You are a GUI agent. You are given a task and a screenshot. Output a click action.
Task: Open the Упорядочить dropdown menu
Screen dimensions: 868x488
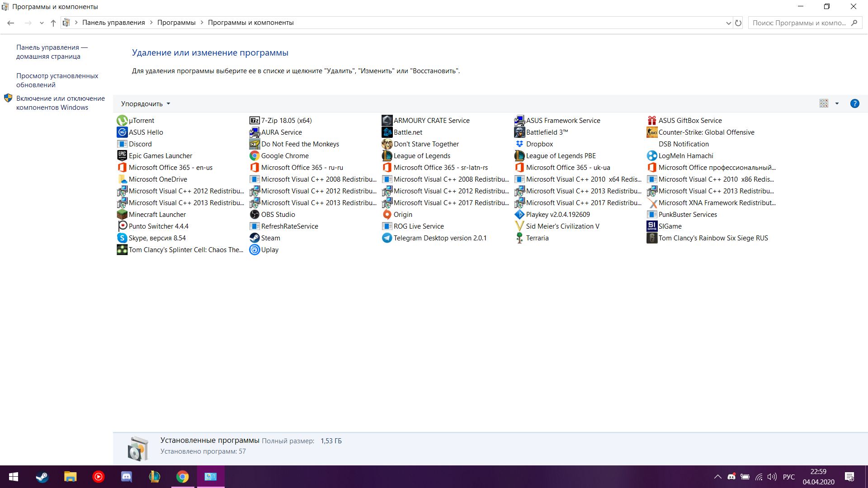point(146,103)
